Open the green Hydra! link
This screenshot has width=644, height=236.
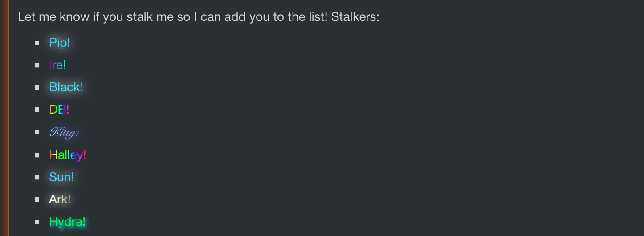coord(67,222)
